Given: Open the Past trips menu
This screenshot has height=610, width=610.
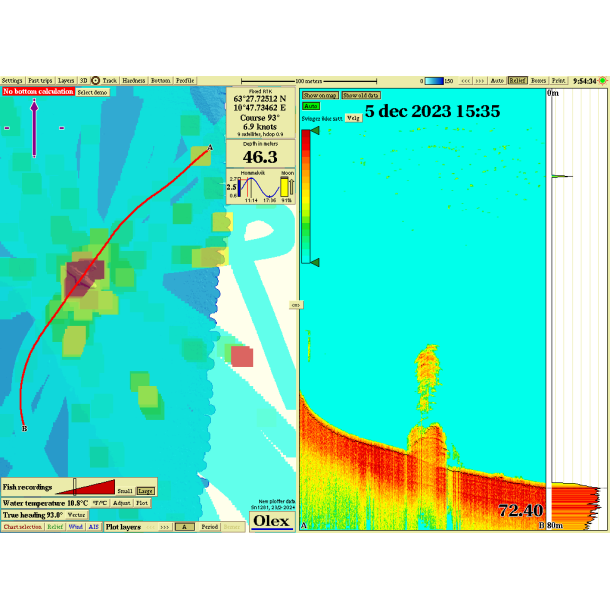Looking at the screenshot, I should (40, 80).
